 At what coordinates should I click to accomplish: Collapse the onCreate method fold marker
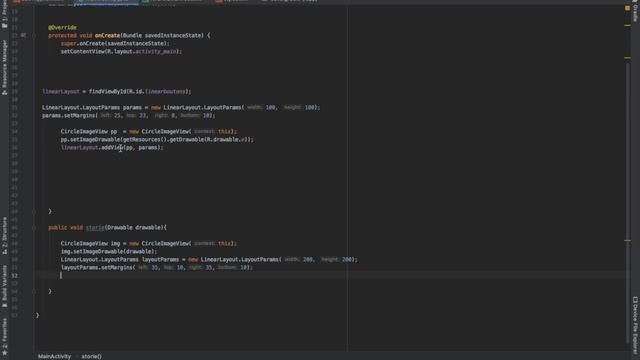point(34,36)
